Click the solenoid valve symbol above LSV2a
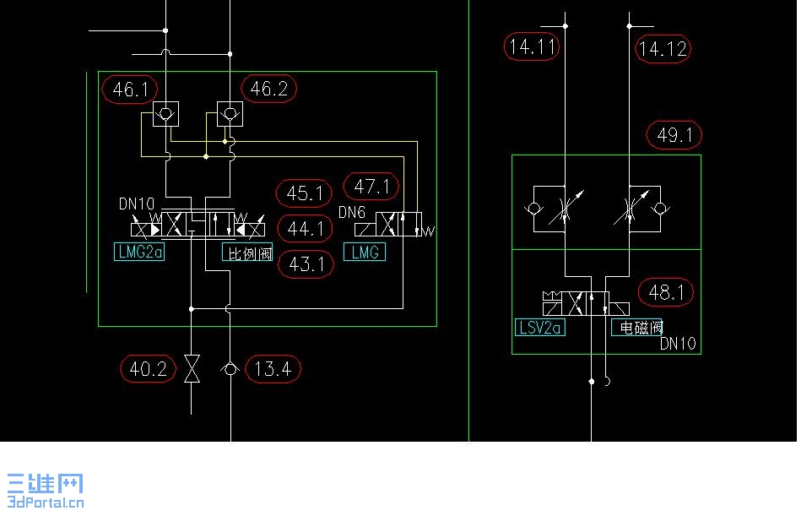812x516 pixels. tap(586, 303)
